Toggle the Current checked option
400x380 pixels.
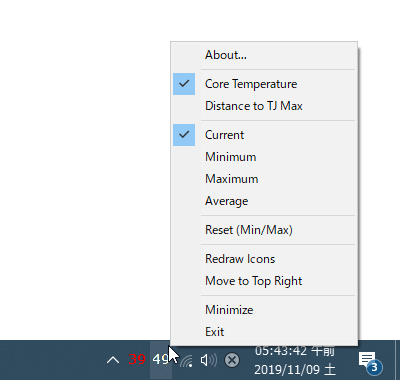coord(264,135)
